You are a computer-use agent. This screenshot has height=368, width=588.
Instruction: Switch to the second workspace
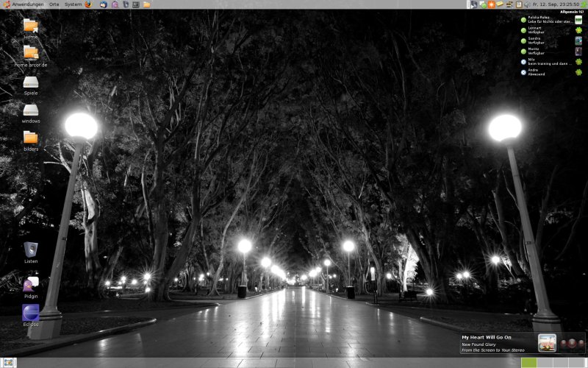(x=546, y=363)
